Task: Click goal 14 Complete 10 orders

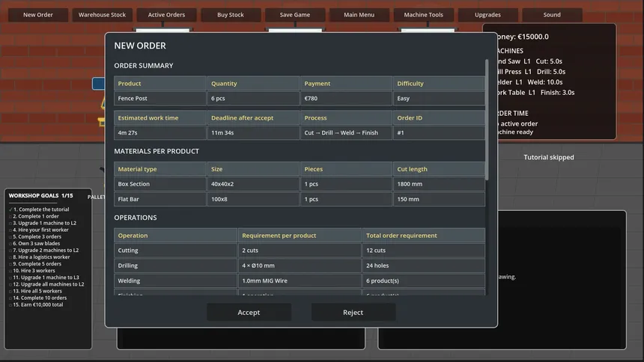Action: [x=37, y=298]
